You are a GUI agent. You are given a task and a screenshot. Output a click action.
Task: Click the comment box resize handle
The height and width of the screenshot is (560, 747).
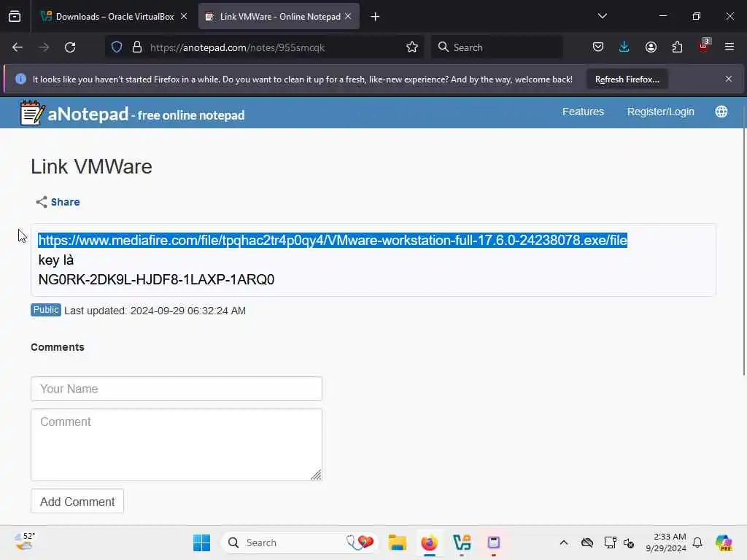[317, 475]
